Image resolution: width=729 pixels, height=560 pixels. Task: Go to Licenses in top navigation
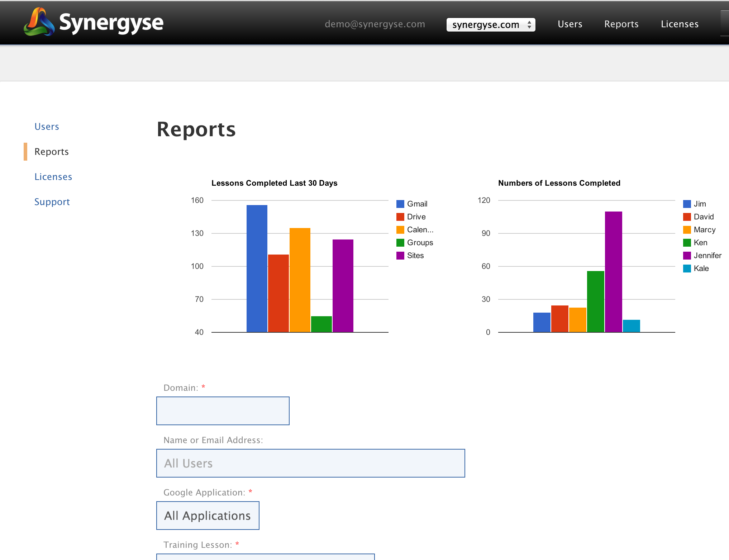pyautogui.click(x=679, y=24)
